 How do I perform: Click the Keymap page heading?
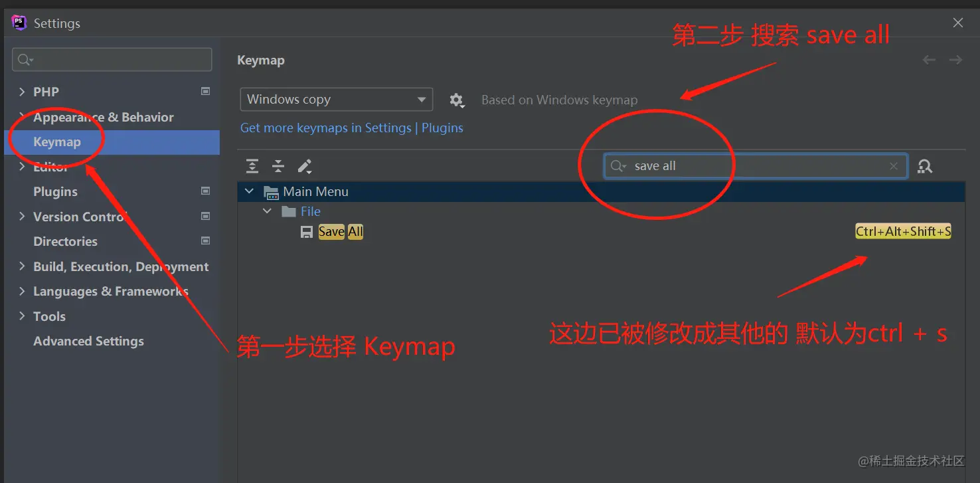click(261, 60)
